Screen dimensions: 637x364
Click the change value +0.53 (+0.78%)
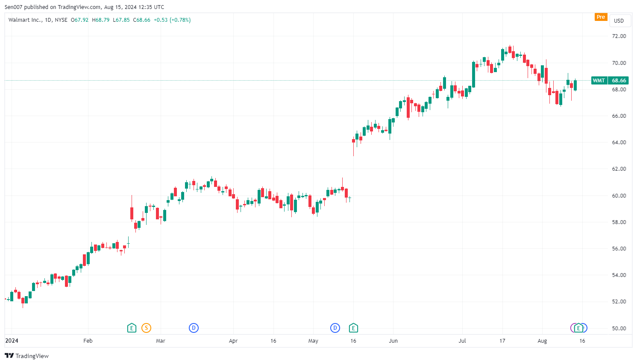[172, 20]
